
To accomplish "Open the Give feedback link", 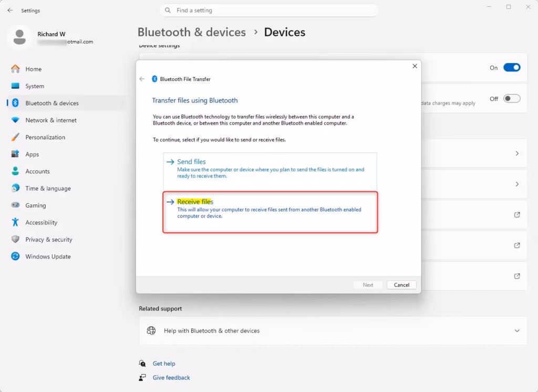I will (x=171, y=378).
